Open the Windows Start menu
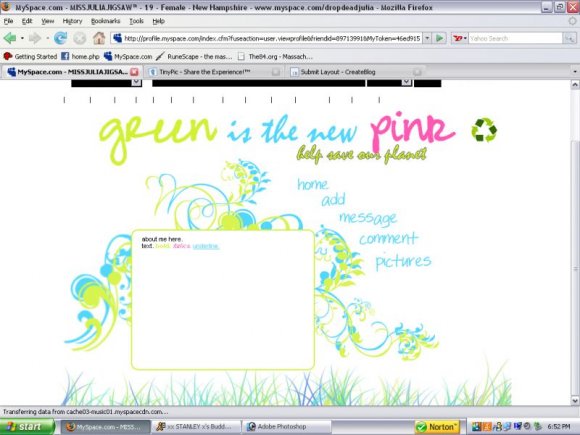580x435 pixels. [x=27, y=426]
